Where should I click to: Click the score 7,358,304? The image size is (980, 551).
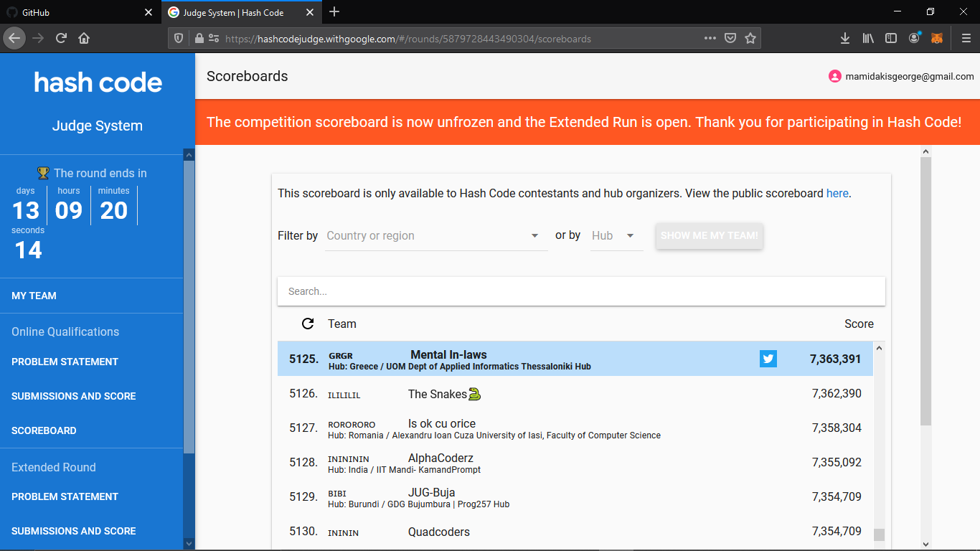click(837, 428)
